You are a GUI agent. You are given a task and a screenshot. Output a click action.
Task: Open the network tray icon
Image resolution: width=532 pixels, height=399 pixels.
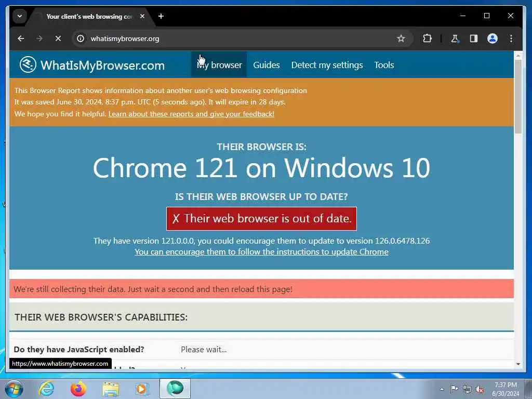tap(467, 389)
